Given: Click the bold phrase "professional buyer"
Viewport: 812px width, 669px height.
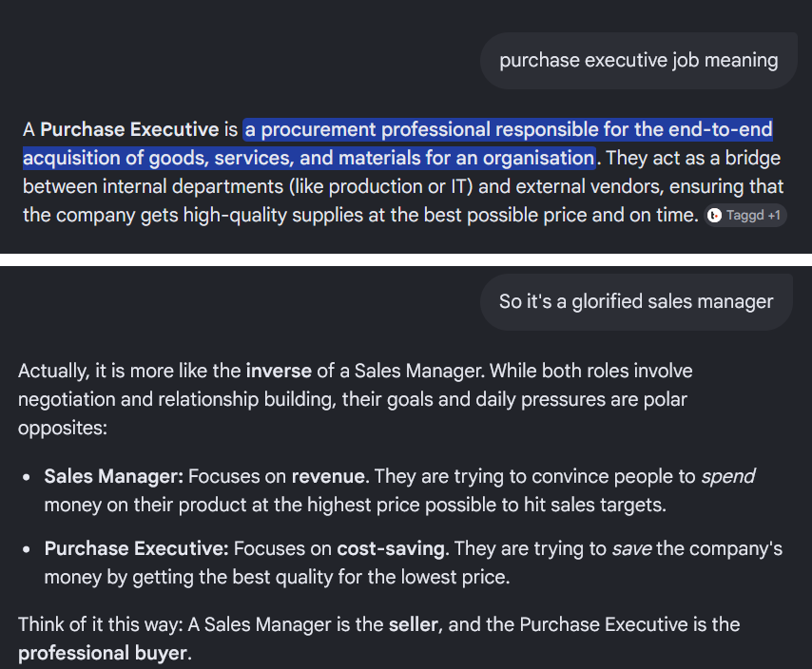Looking at the screenshot, I should 103,653.
